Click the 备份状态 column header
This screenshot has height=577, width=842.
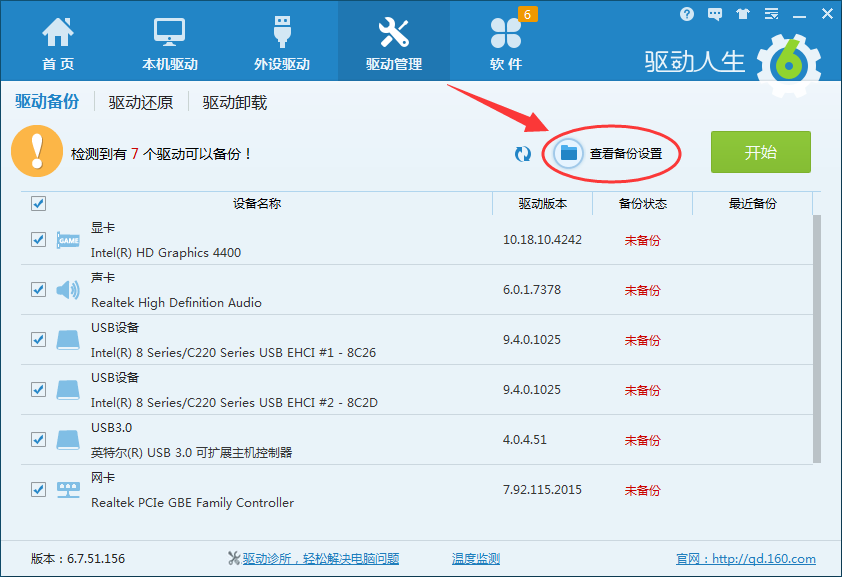click(x=642, y=203)
